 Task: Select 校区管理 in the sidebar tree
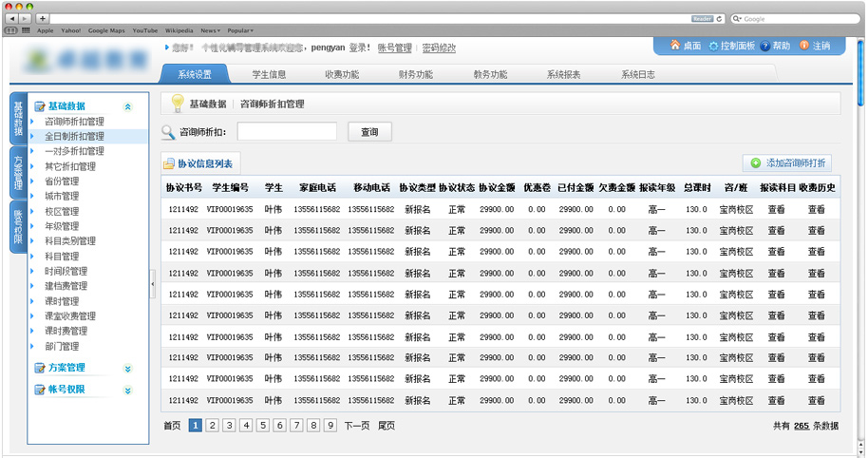63,212
